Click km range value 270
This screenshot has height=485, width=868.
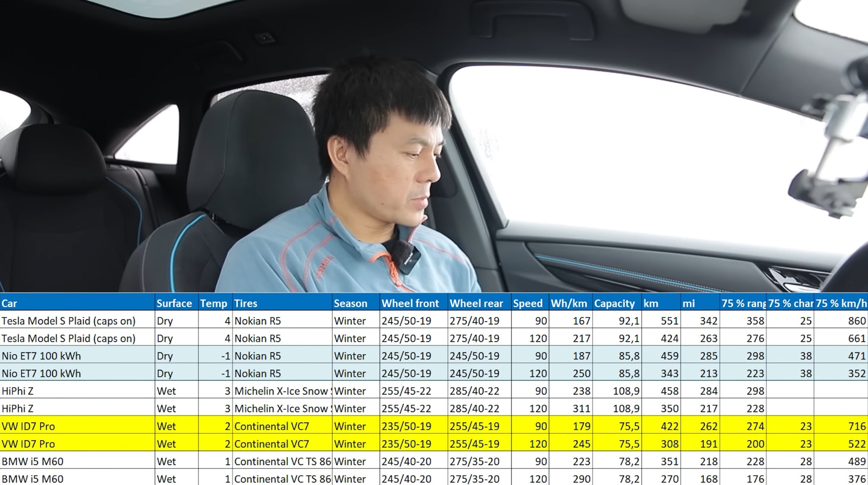pos(670,479)
